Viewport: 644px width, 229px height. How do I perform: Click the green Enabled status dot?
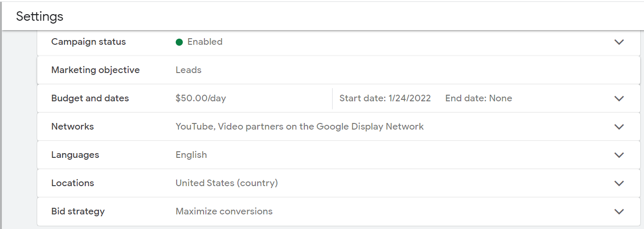179,42
